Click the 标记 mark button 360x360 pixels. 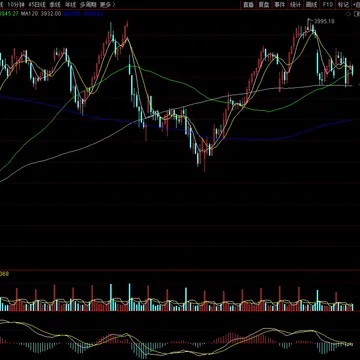pos(343,4)
